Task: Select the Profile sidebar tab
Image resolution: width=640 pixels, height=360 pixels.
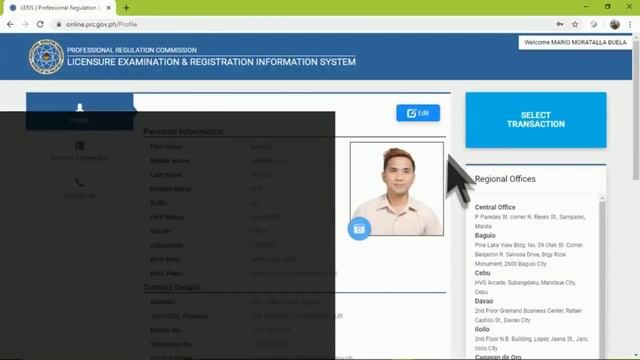Action: coord(80,111)
